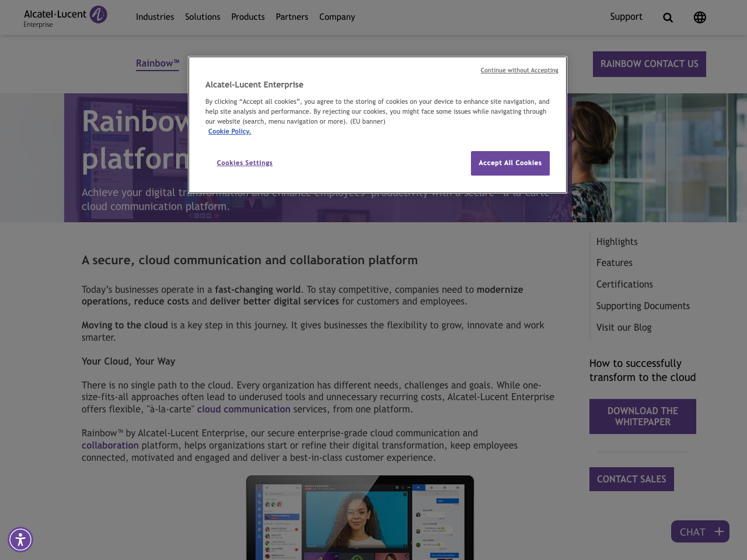This screenshot has width=747, height=560.
Task: Choose Continue without Accepting
Action: pyautogui.click(x=519, y=69)
